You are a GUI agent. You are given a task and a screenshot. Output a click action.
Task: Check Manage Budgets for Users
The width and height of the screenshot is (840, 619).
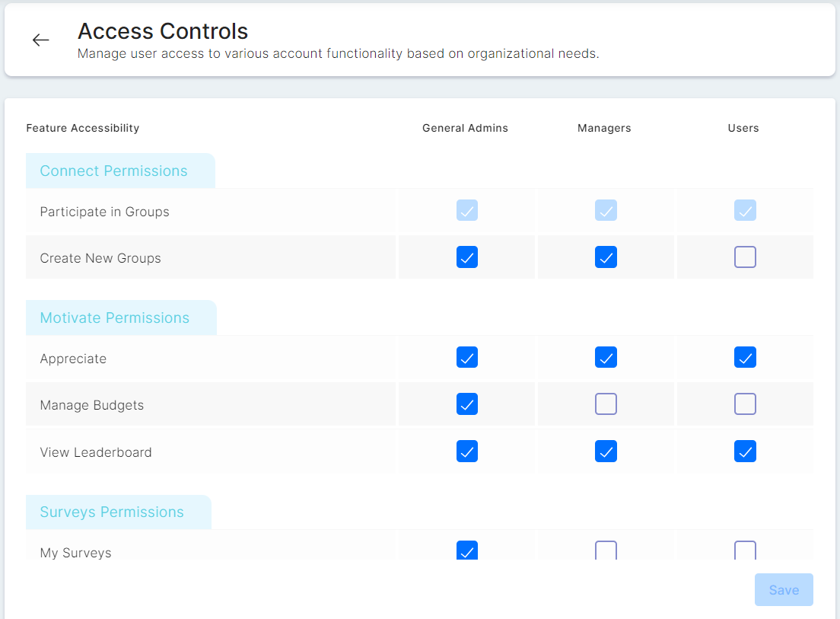[745, 404]
